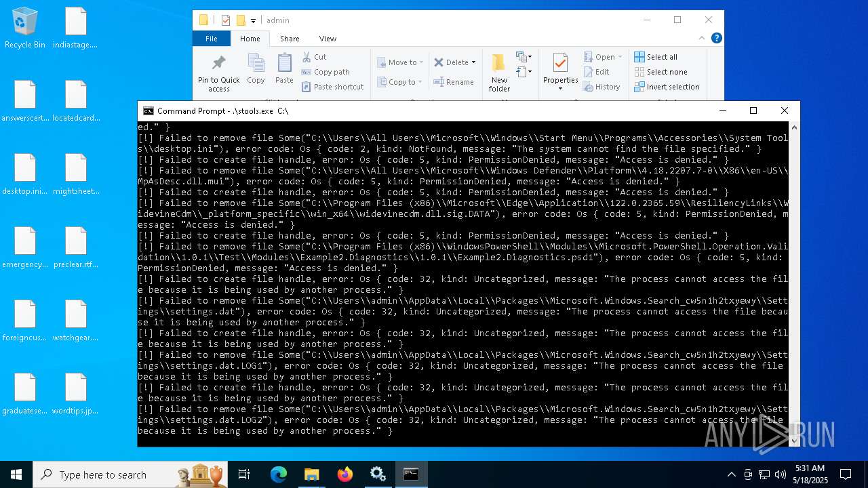Select the answerscert desktop file

coord(25,102)
